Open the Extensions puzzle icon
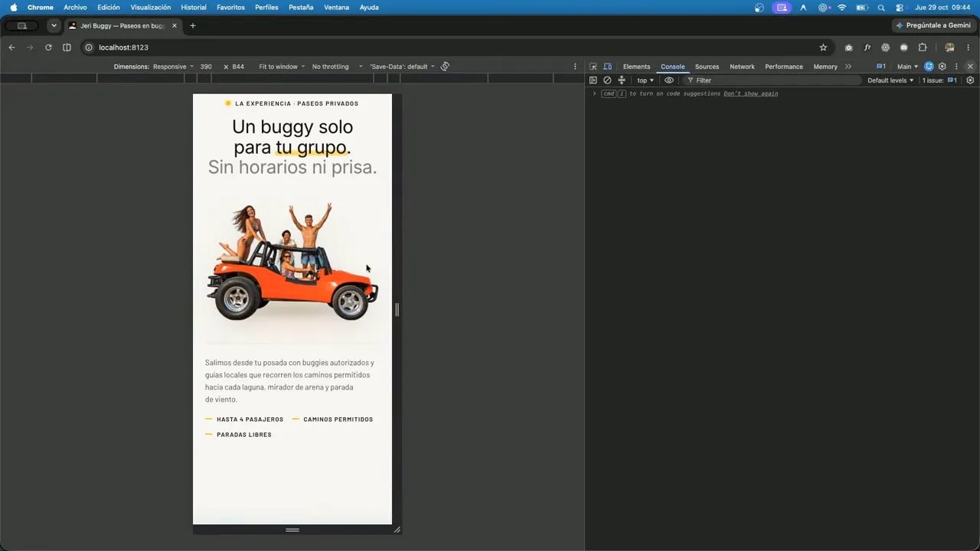The width and height of the screenshot is (980, 551). (x=923, y=47)
